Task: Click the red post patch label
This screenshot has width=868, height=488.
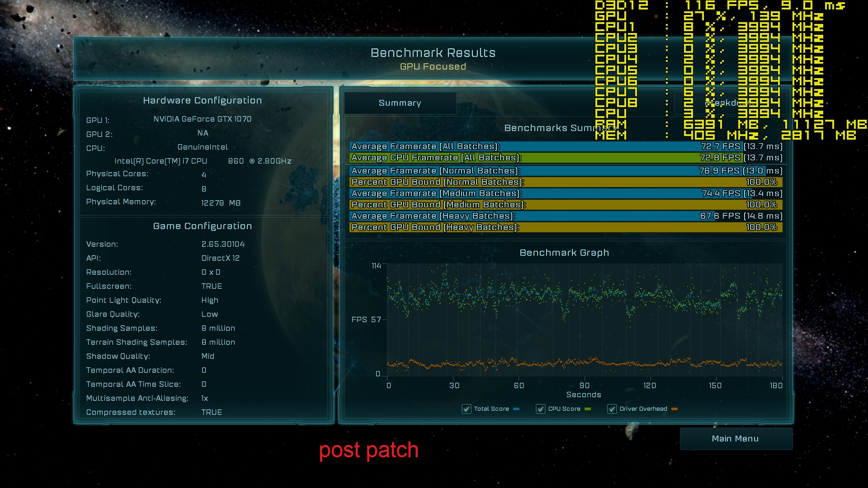Action: pos(368,450)
